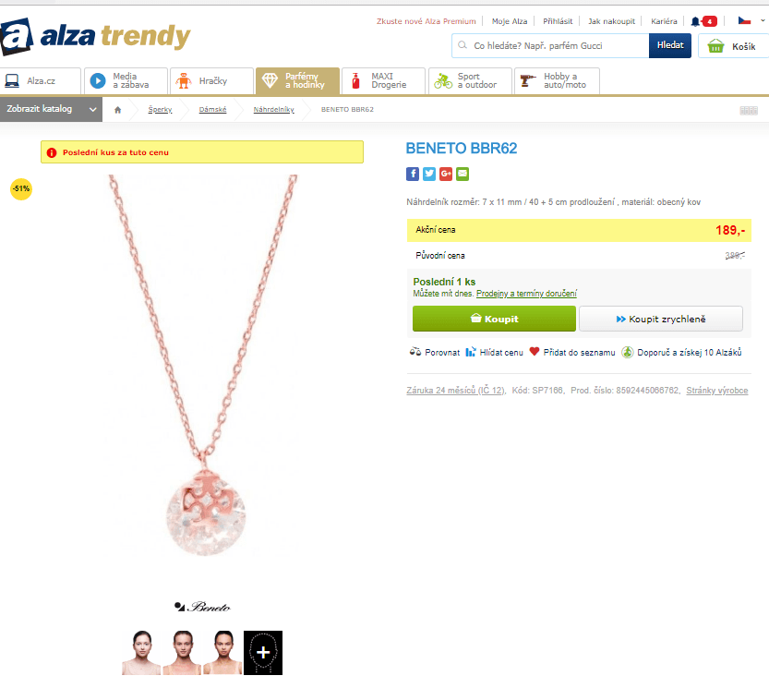Add to wishlist via heart icon
The image size is (769, 700).
(x=535, y=352)
